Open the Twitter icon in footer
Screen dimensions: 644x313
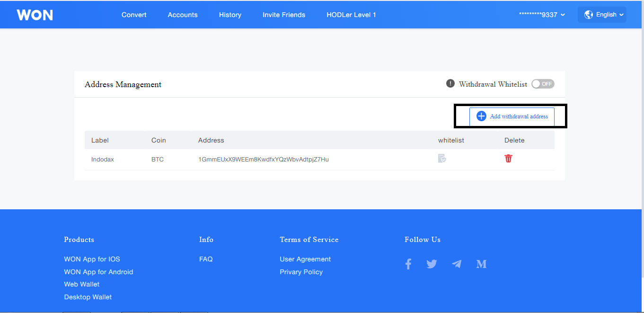point(432,264)
